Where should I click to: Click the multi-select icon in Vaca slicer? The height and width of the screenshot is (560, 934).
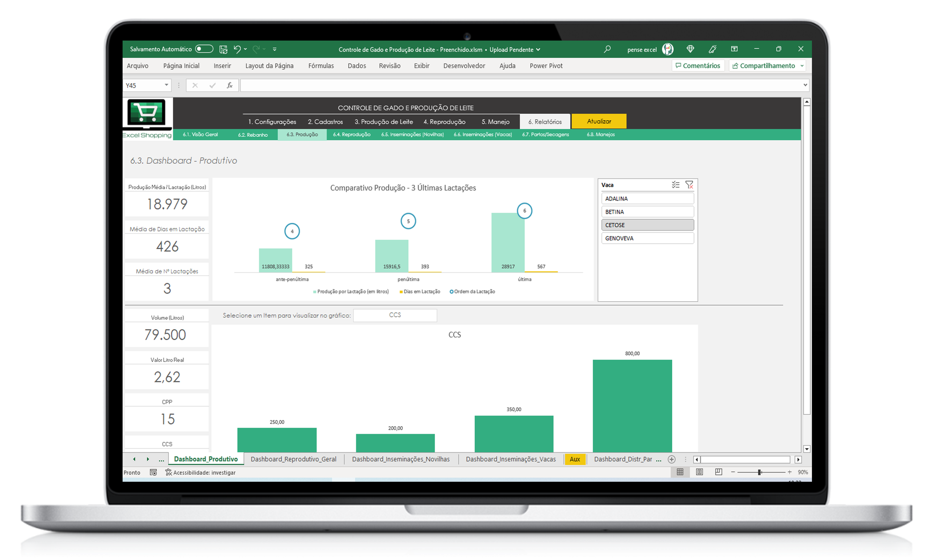tap(676, 185)
